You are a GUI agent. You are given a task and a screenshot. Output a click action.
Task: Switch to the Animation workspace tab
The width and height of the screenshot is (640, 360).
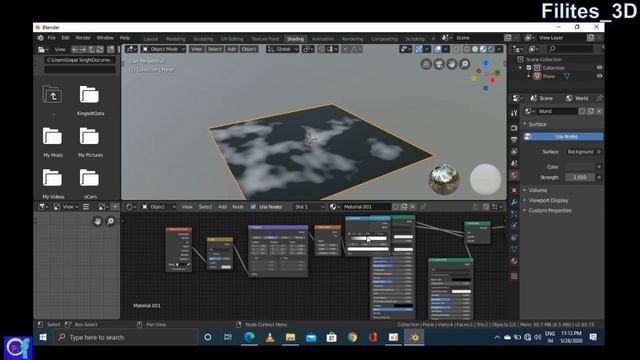(x=323, y=39)
